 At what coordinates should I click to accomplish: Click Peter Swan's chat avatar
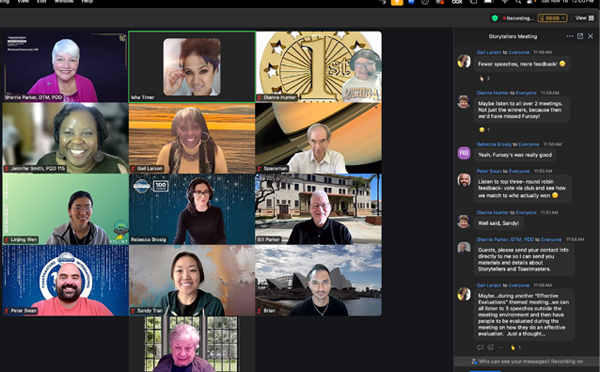tap(464, 180)
